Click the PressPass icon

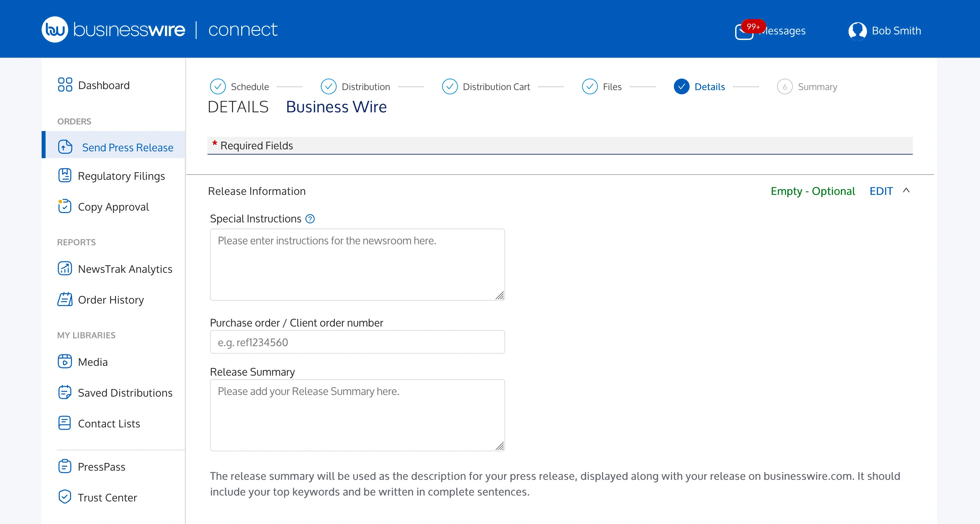65,466
